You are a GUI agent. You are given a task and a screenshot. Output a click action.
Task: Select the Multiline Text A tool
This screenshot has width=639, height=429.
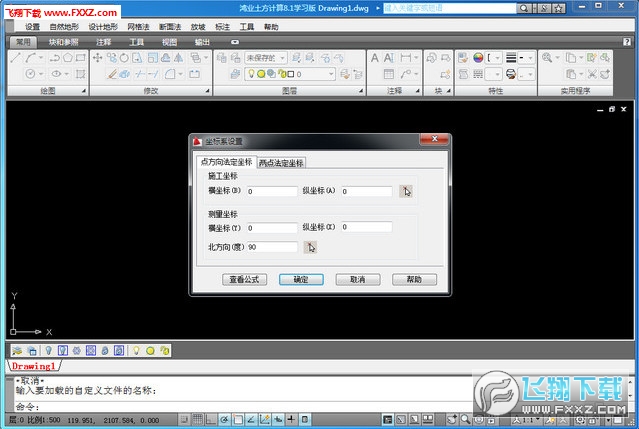point(375,58)
